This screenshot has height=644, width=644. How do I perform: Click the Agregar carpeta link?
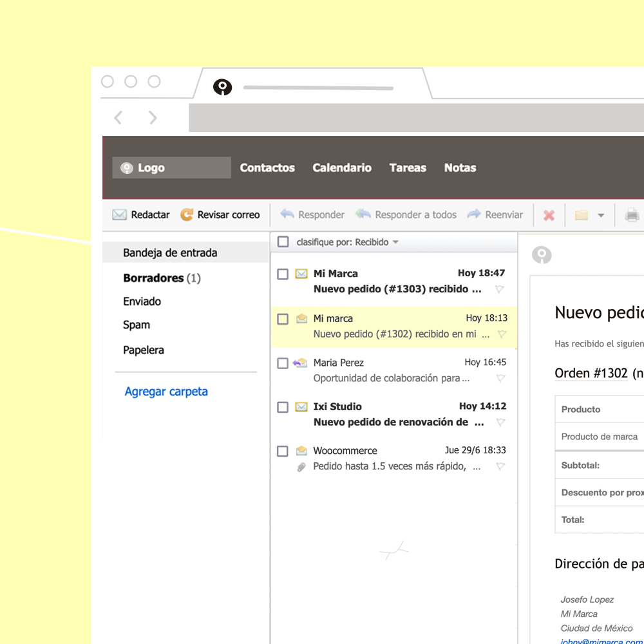(166, 392)
